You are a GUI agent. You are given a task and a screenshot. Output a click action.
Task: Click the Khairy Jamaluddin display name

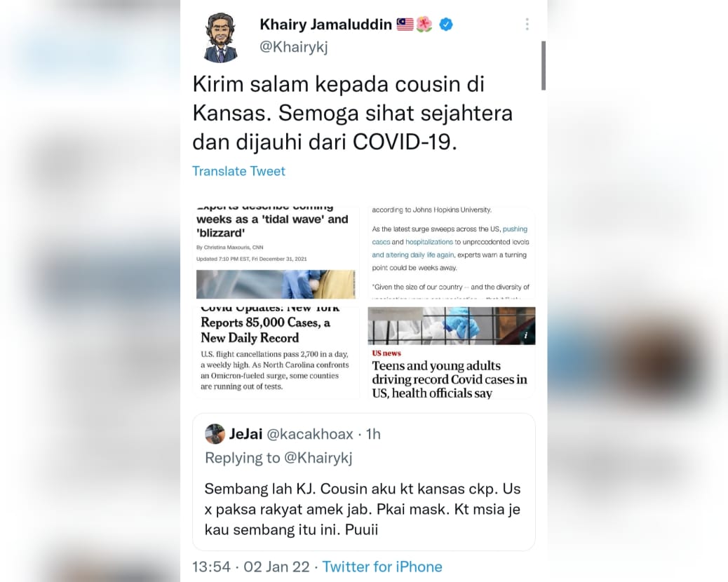click(x=326, y=24)
